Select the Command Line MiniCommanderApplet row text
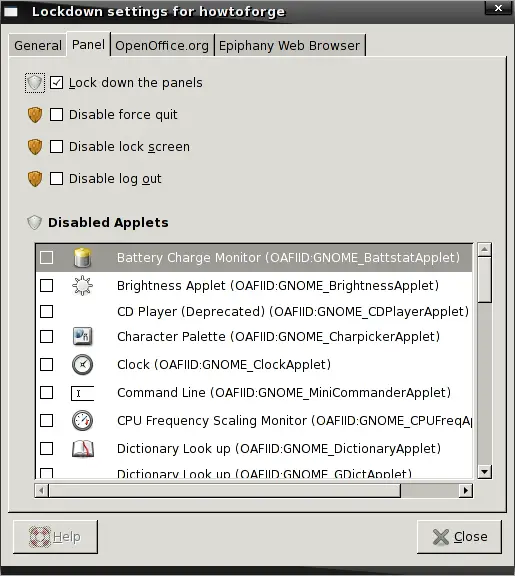This screenshot has height=576, width=515. pos(284,393)
